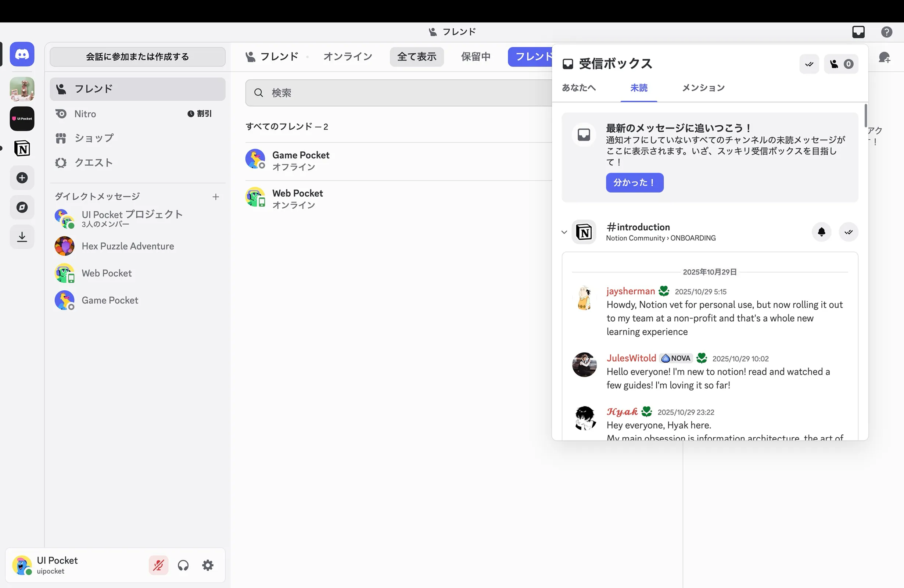
Task: Open the Notion server icon in sidebar
Action: [22, 148]
